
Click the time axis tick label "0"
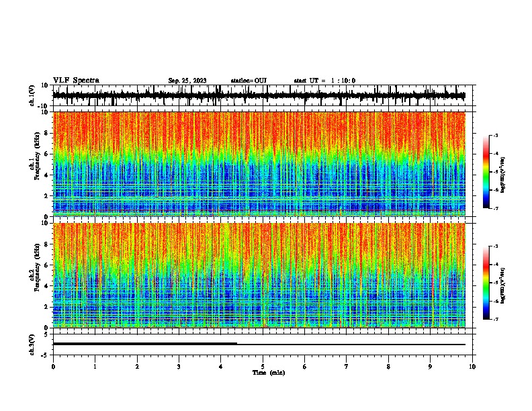tap(53, 367)
